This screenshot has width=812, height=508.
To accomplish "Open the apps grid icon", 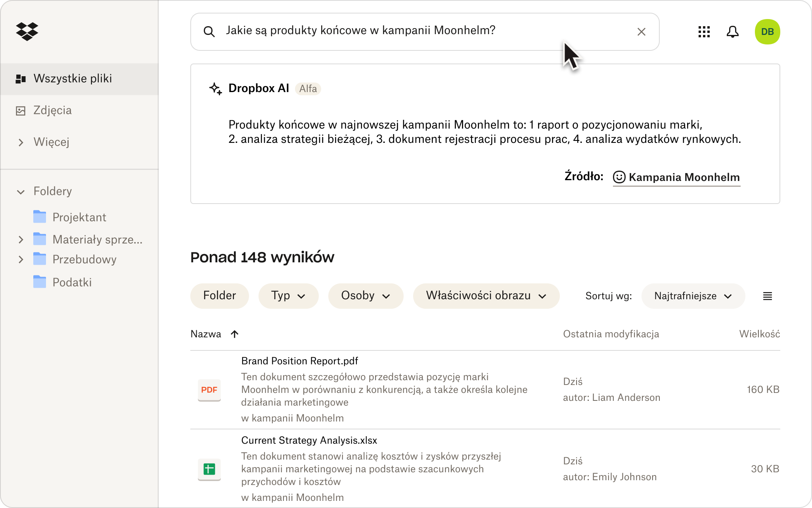I will [x=704, y=32].
